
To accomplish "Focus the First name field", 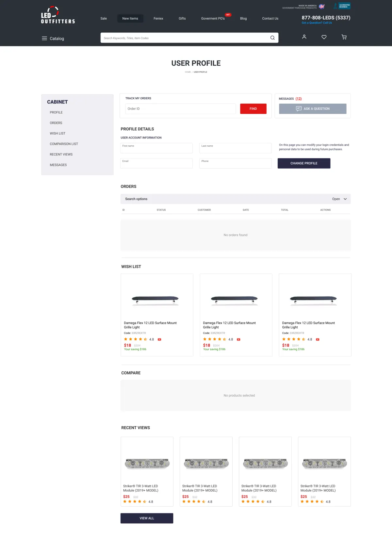I will click(156, 148).
